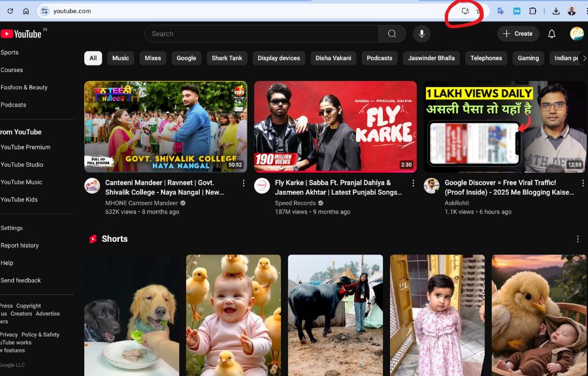Open the browser Extensions puzzle icon
Screen dimensions: 588x376
coord(532,11)
